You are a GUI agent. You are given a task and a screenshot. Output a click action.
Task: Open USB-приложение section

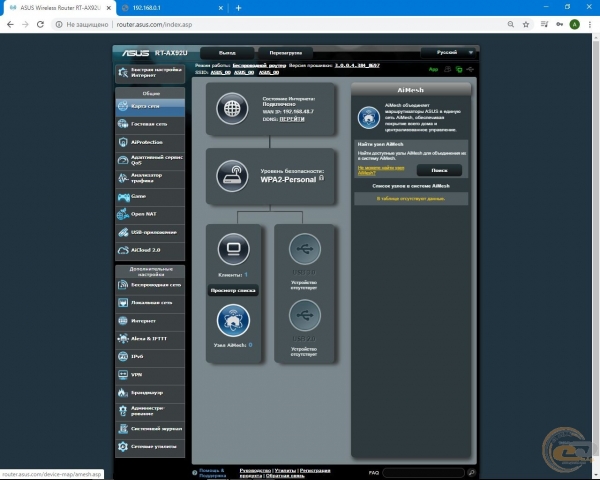(x=150, y=232)
